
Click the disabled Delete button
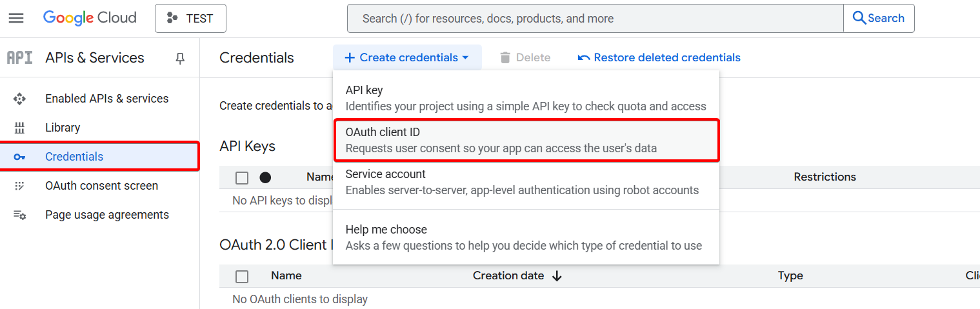click(x=525, y=57)
